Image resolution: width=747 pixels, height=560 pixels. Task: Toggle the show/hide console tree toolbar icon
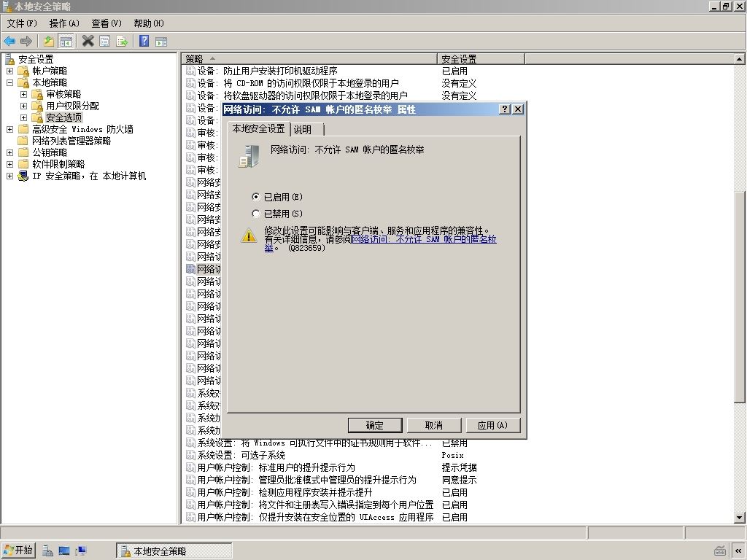click(x=66, y=42)
